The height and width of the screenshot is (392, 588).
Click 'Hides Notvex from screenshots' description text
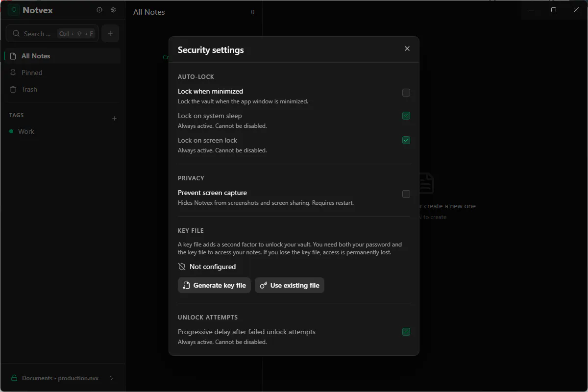pos(266,203)
